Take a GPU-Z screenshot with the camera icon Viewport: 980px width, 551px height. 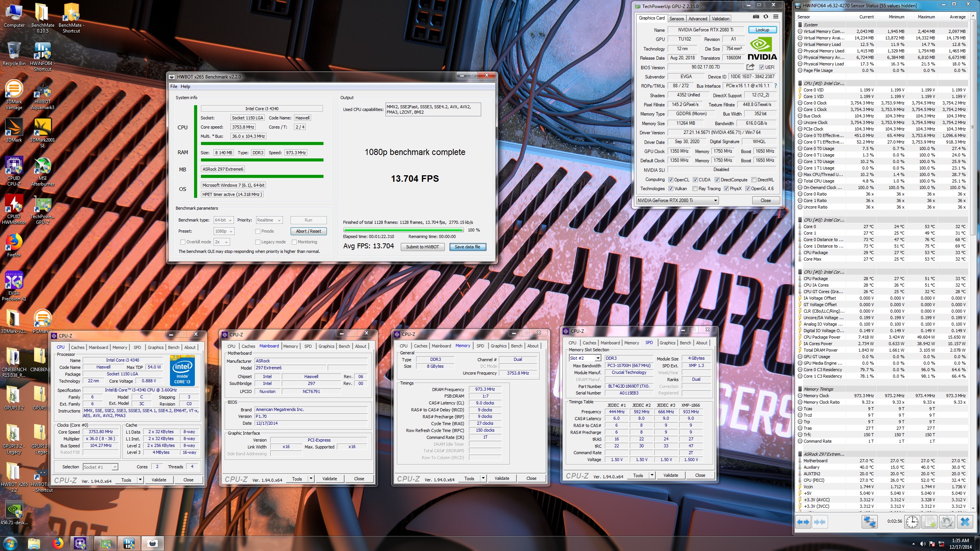(756, 17)
